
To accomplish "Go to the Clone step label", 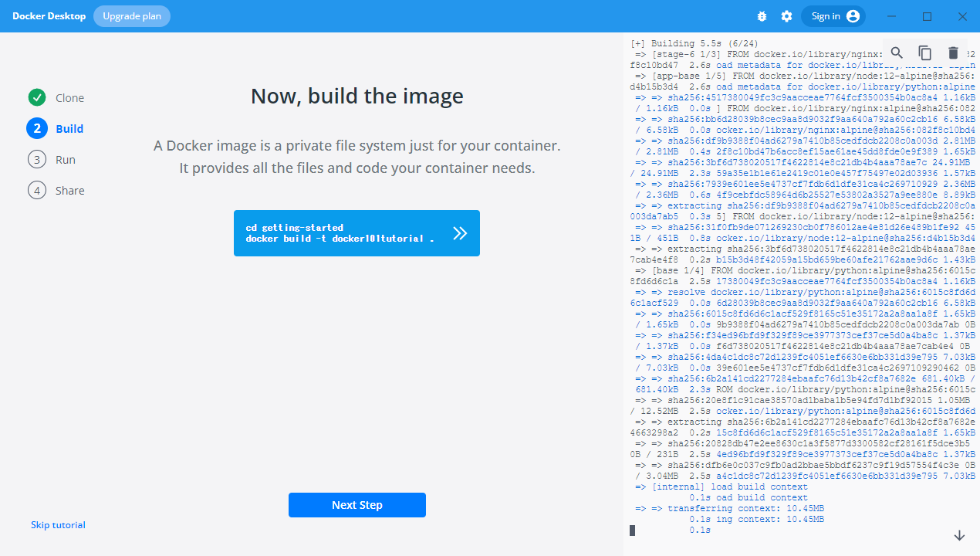I will [x=69, y=98].
